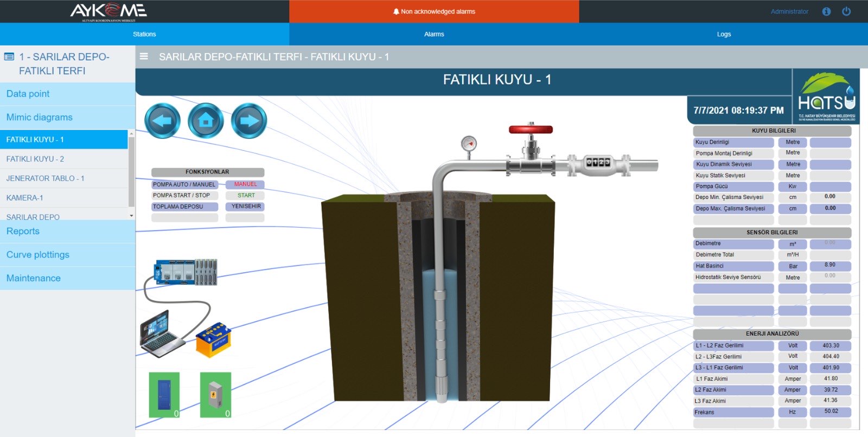Click the Administrator user link

(x=789, y=11)
